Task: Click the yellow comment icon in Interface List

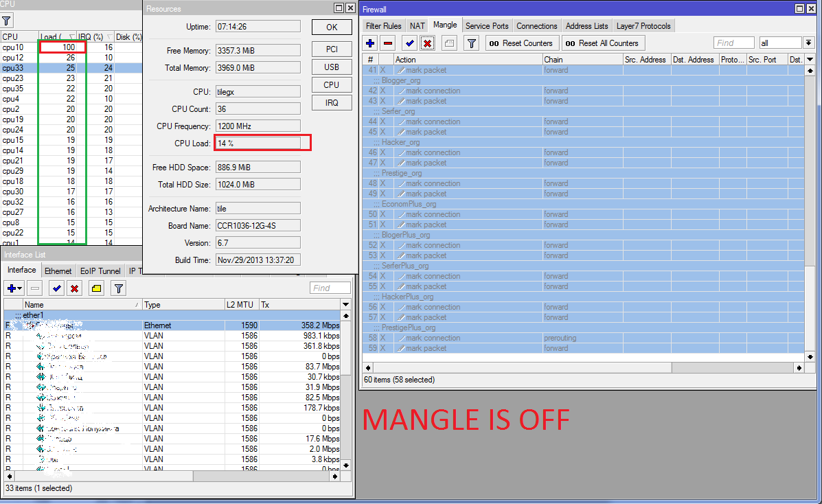Action: 96,288
